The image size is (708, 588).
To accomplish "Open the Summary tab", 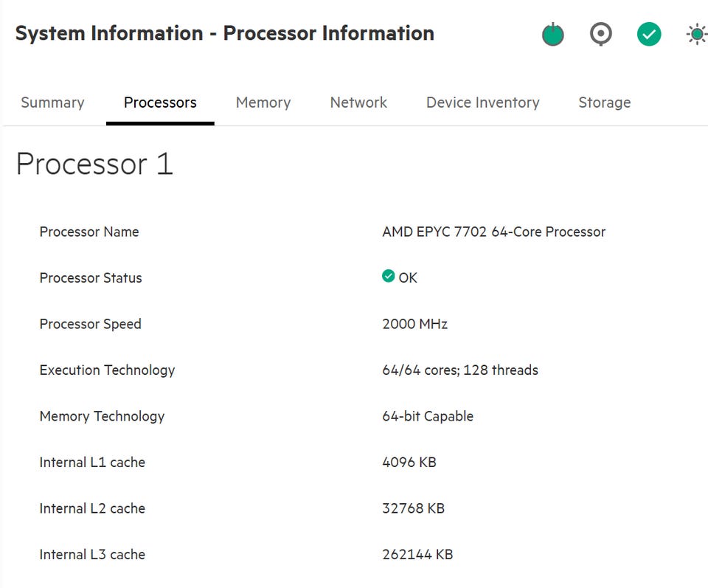I will point(52,103).
